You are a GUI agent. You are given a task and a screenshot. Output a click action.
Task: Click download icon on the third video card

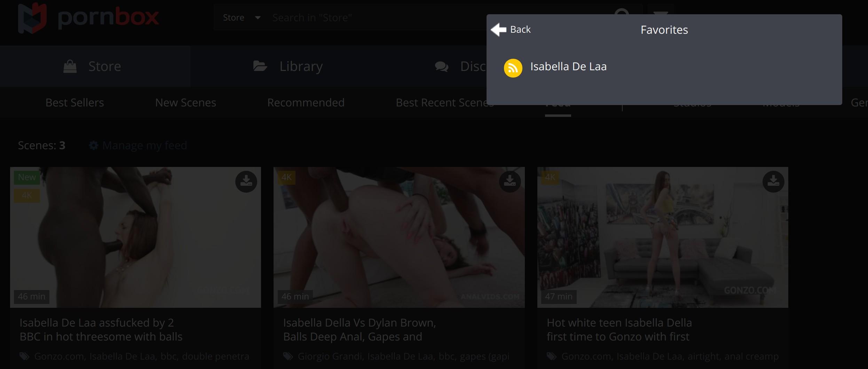pyautogui.click(x=773, y=181)
